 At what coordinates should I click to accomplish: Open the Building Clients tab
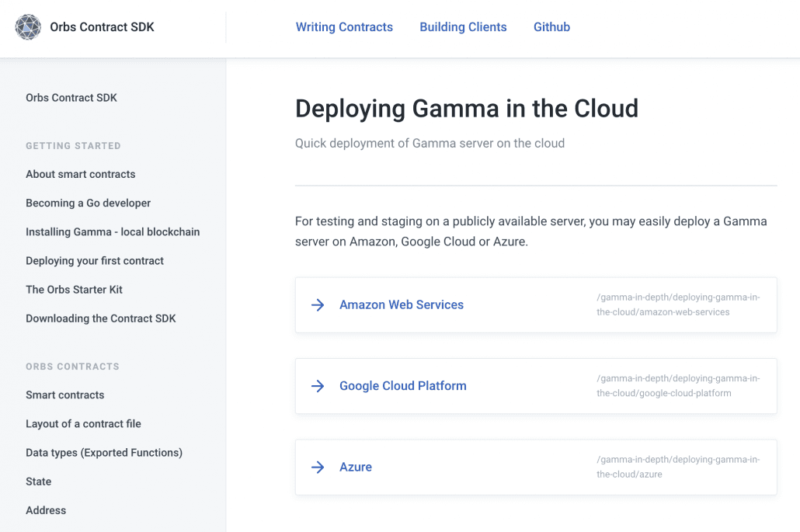[463, 27]
